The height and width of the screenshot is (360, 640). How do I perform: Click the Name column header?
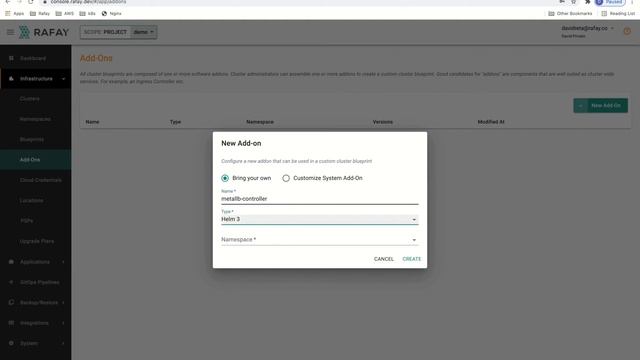coord(92,122)
